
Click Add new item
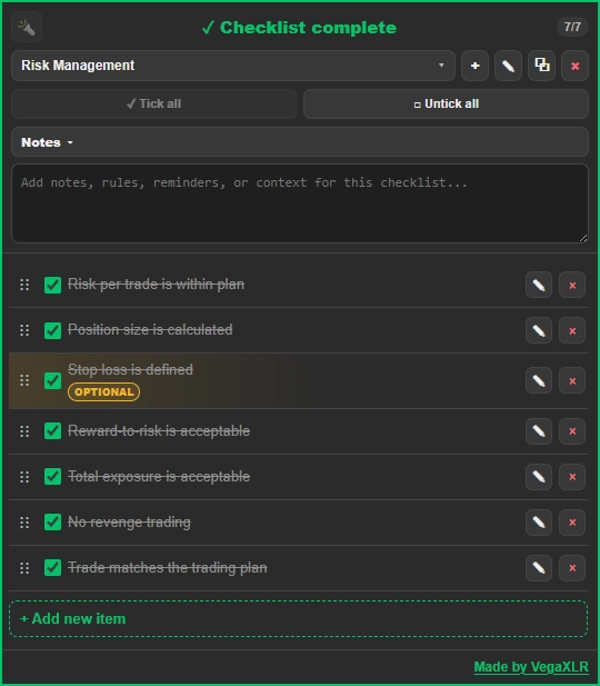298,619
